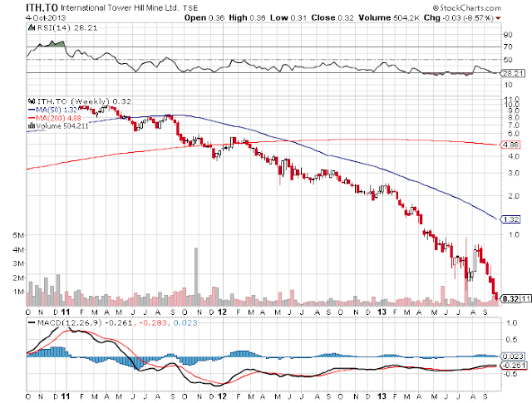Click the Chg -0.03 (-8.57%) value

tap(458, 17)
